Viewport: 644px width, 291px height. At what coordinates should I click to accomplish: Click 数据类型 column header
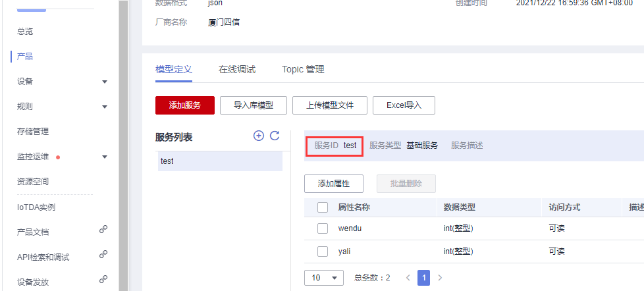point(459,207)
